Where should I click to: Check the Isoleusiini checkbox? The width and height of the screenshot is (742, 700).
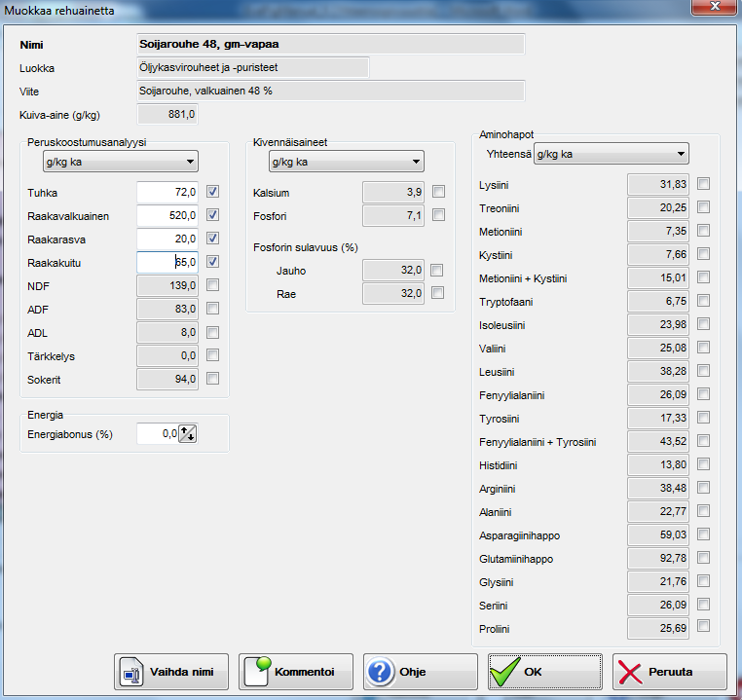pos(704,324)
